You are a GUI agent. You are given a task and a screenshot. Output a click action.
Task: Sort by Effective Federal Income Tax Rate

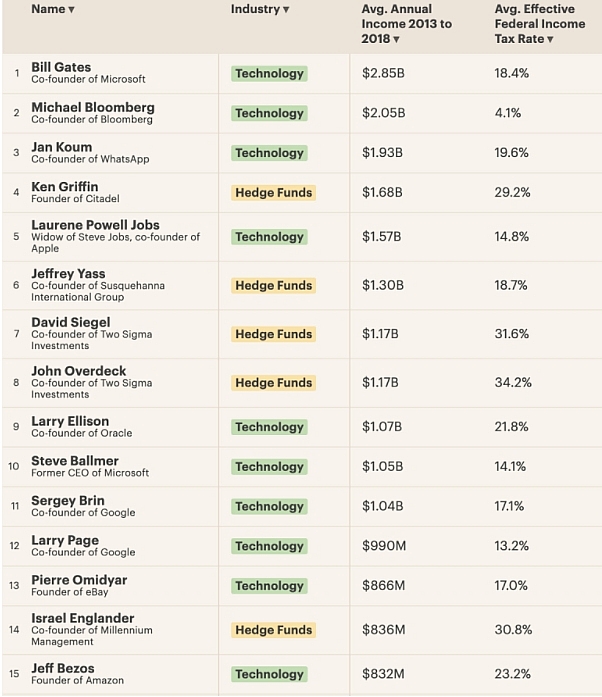point(550,40)
